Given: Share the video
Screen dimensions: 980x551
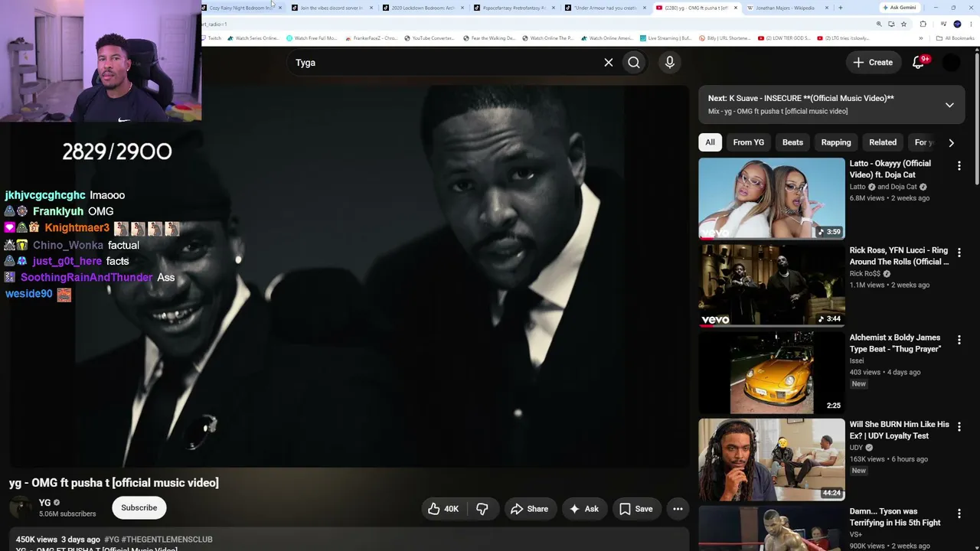Looking at the screenshot, I should (x=530, y=509).
